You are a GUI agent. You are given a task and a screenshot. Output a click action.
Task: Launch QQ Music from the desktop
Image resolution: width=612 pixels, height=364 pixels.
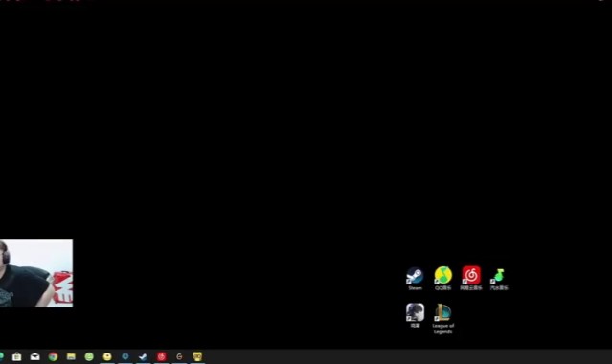(443, 275)
